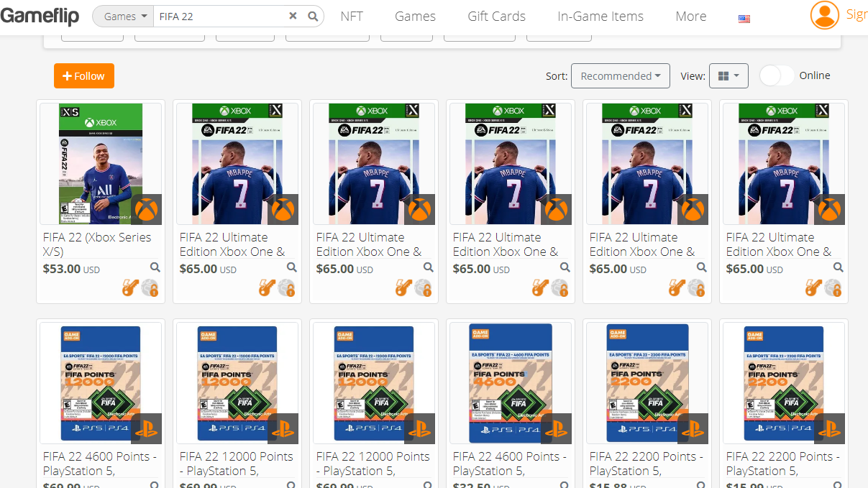Expand the Games category dropdown in search bar
This screenshot has width=868, height=488.
pyautogui.click(x=123, y=16)
